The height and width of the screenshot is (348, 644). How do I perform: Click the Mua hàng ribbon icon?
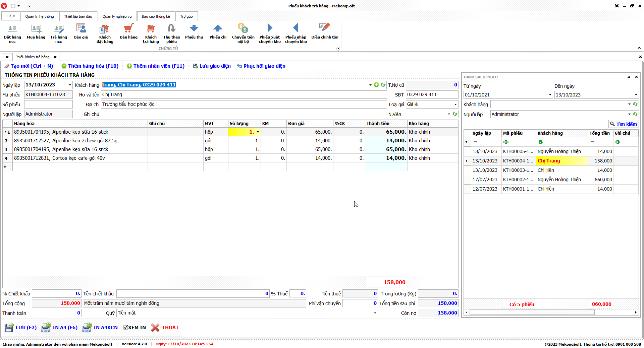point(36,29)
